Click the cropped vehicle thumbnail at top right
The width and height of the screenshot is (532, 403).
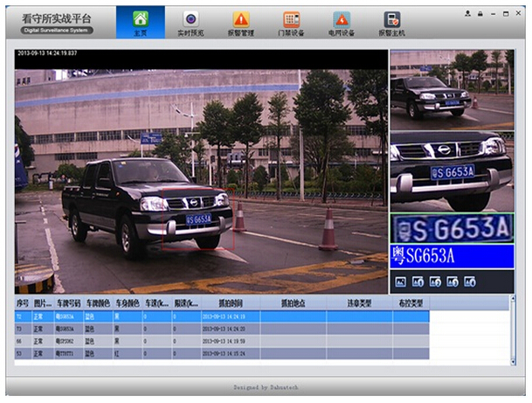(x=451, y=84)
